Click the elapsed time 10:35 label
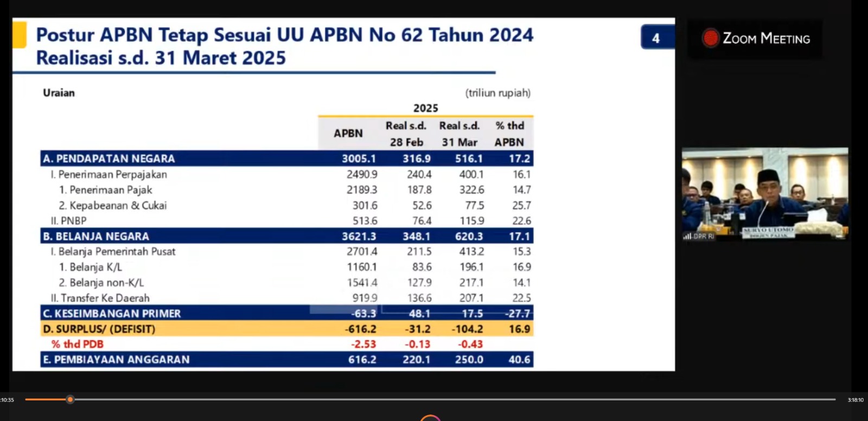Screen dimensions: 868x421 point(7,400)
